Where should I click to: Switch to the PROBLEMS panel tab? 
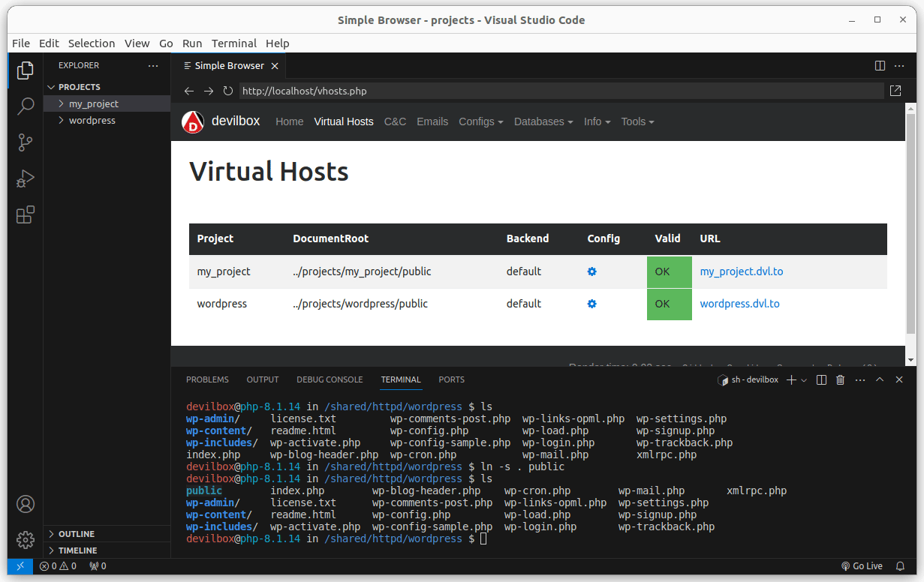(207, 379)
